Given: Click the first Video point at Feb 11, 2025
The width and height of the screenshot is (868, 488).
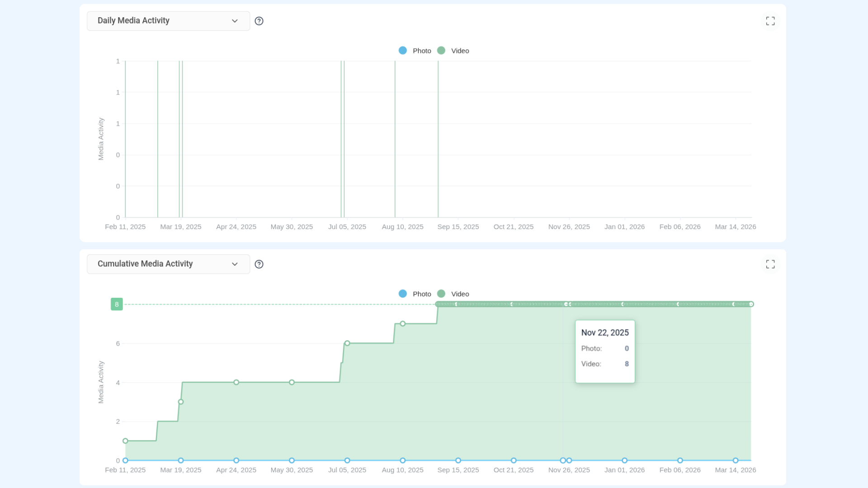Looking at the screenshot, I should pyautogui.click(x=125, y=441).
